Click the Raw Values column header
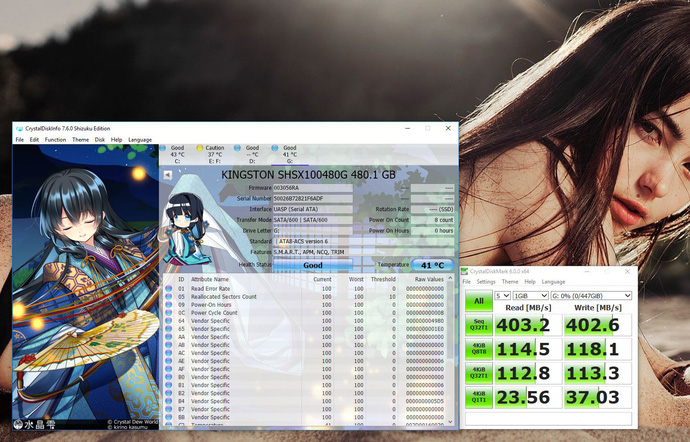This screenshot has height=442, width=690. click(x=429, y=279)
